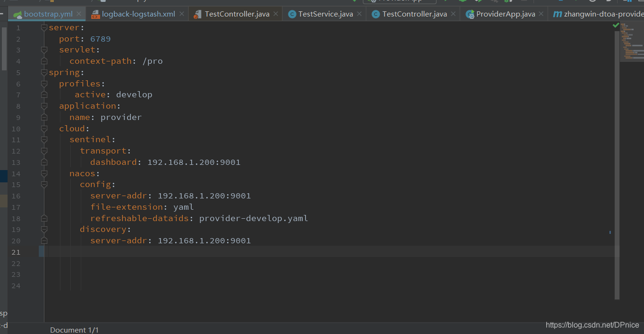Click the sentinel key
644x334 pixels.
point(90,139)
